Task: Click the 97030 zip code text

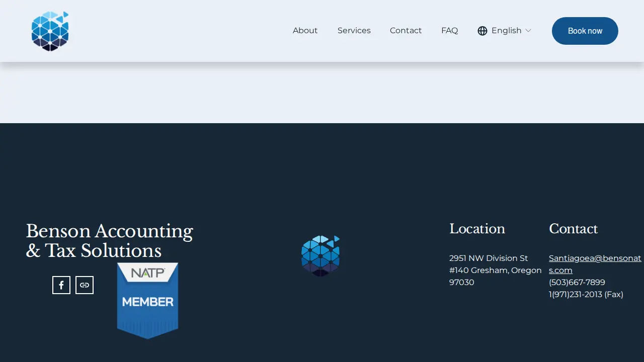Action: 462,282
